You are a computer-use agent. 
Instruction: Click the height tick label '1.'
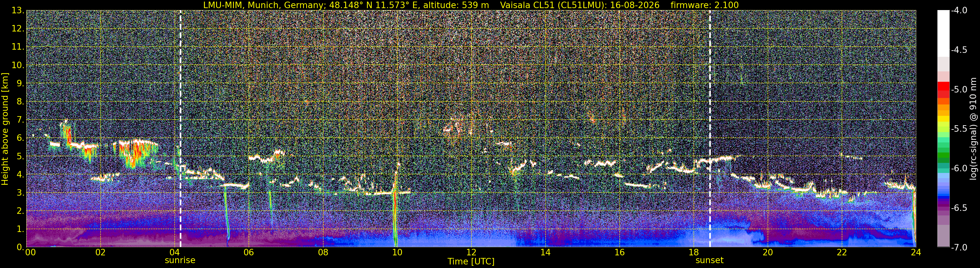(20, 229)
